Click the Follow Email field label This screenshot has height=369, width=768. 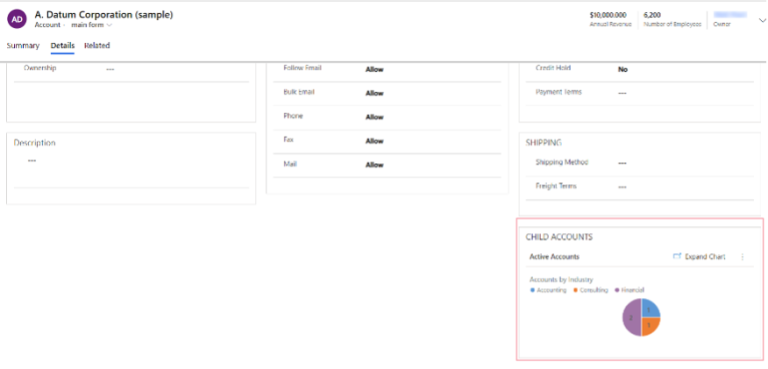[x=302, y=68]
